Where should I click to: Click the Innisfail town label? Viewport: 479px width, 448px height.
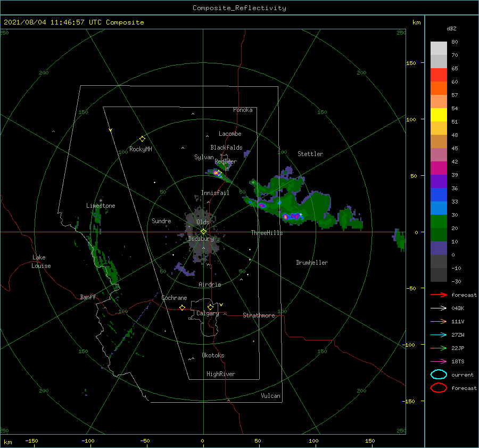click(215, 193)
